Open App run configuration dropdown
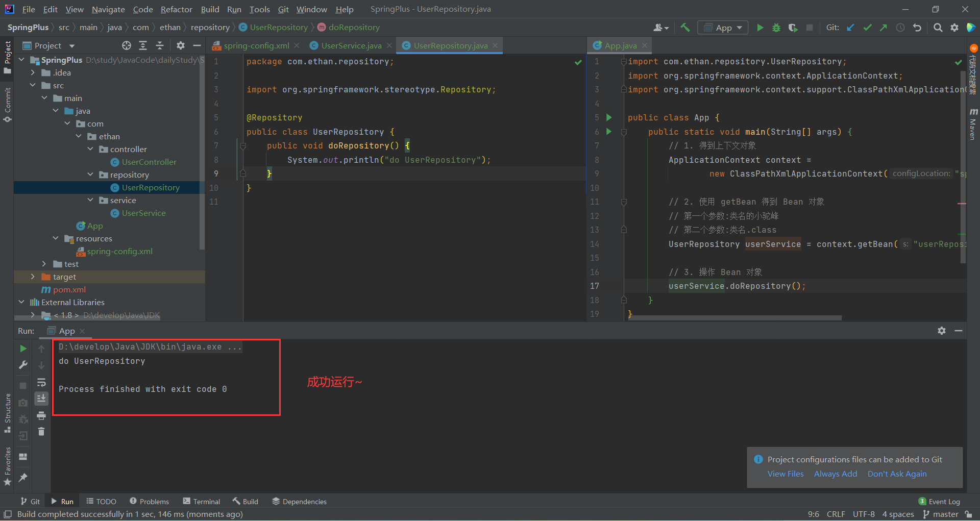 click(x=723, y=28)
